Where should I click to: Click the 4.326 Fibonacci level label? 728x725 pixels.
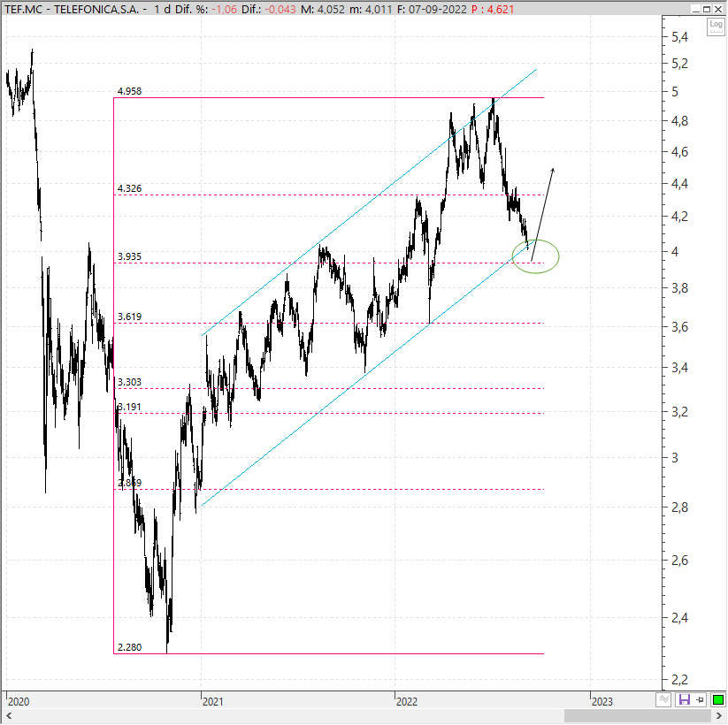click(x=129, y=188)
